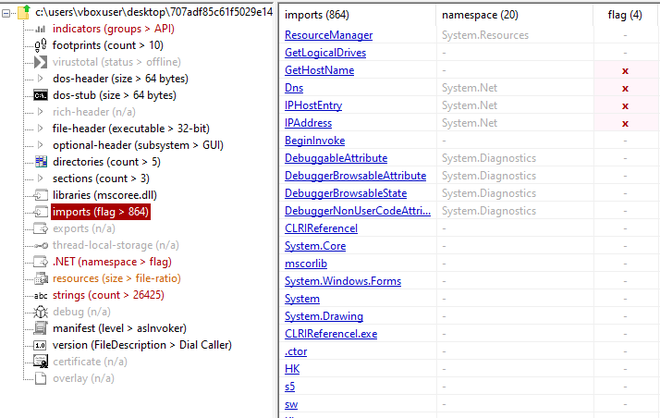Open the IPHostEntry import link

313,106
